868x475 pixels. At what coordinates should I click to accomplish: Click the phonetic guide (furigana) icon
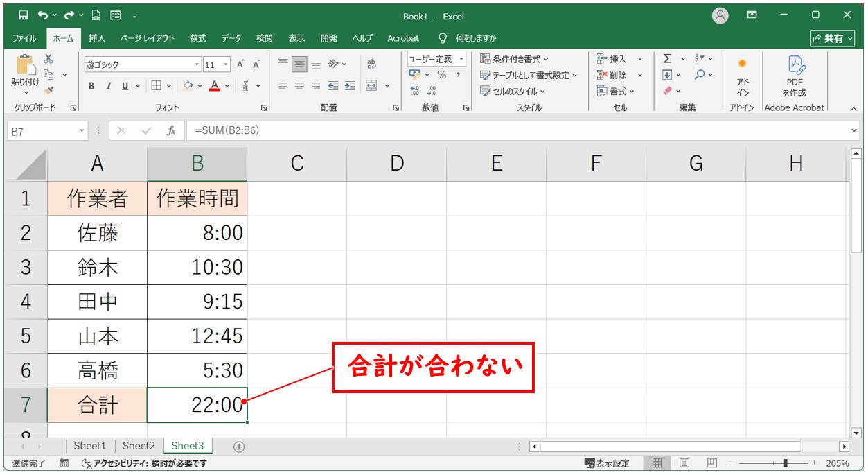(246, 86)
